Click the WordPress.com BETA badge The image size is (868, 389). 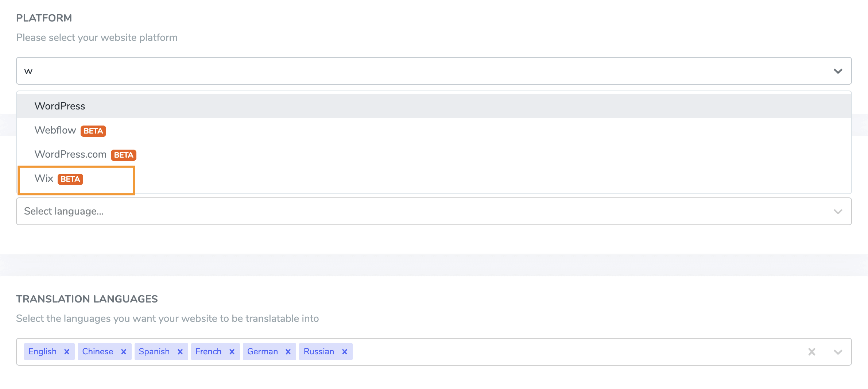124,155
